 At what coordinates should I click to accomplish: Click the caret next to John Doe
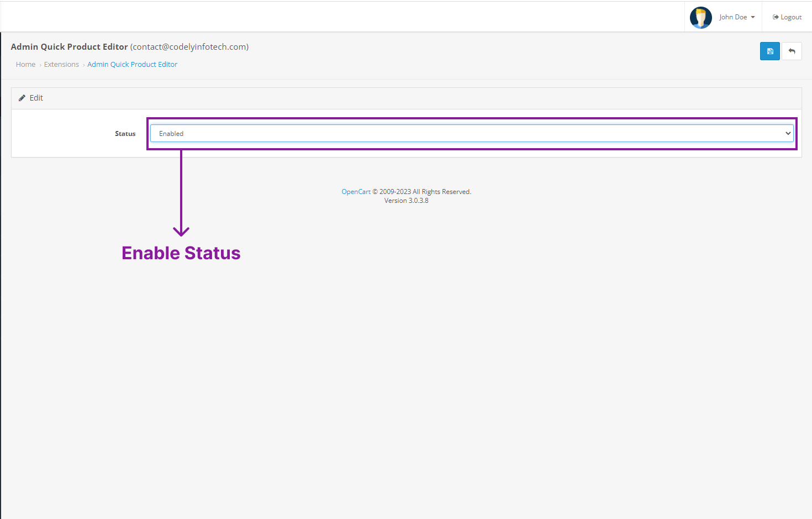(x=753, y=17)
